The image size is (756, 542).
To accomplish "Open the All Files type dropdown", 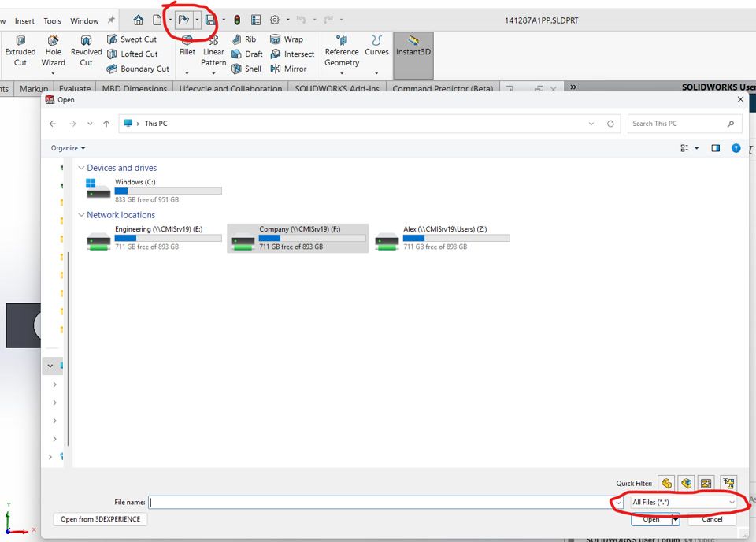I will click(683, 502).
